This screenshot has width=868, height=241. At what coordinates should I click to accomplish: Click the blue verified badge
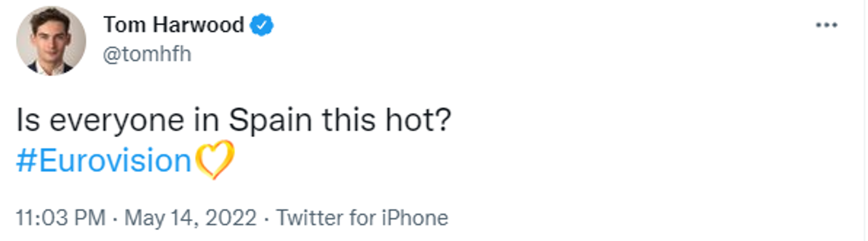pos(262,25)
